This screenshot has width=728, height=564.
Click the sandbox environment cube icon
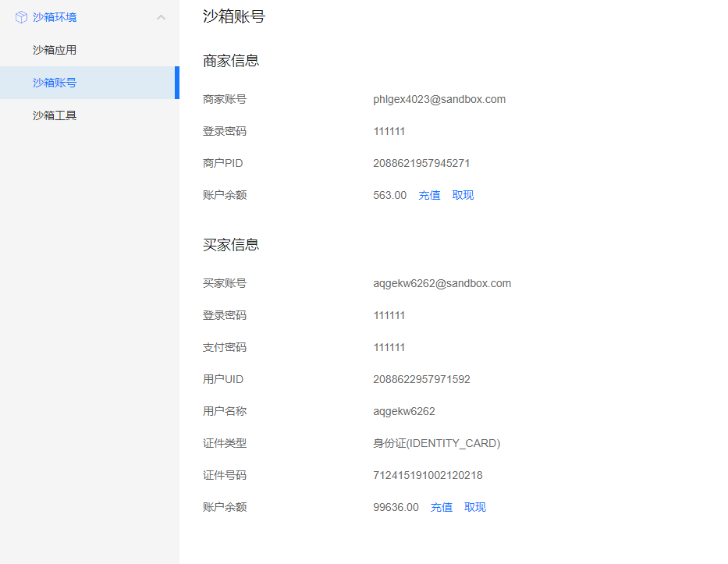21,17
